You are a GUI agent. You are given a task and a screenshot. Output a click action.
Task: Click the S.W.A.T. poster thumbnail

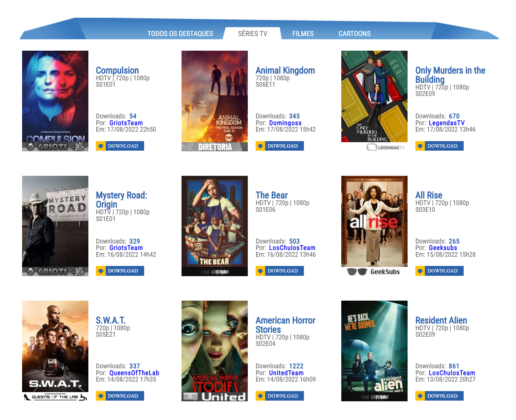[55, 351]
